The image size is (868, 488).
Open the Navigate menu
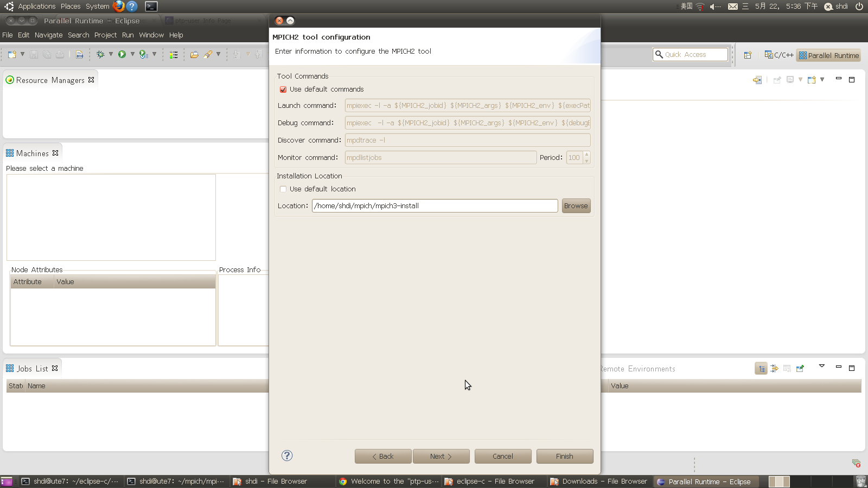click(x=49, y=35)
